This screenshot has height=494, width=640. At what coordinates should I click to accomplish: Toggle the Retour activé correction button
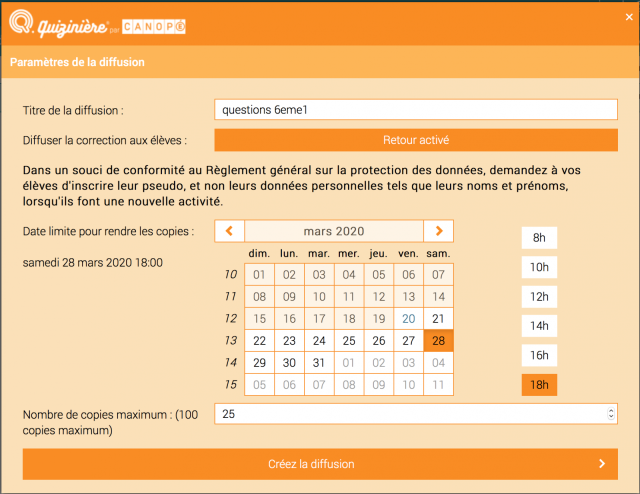point(416,140)
